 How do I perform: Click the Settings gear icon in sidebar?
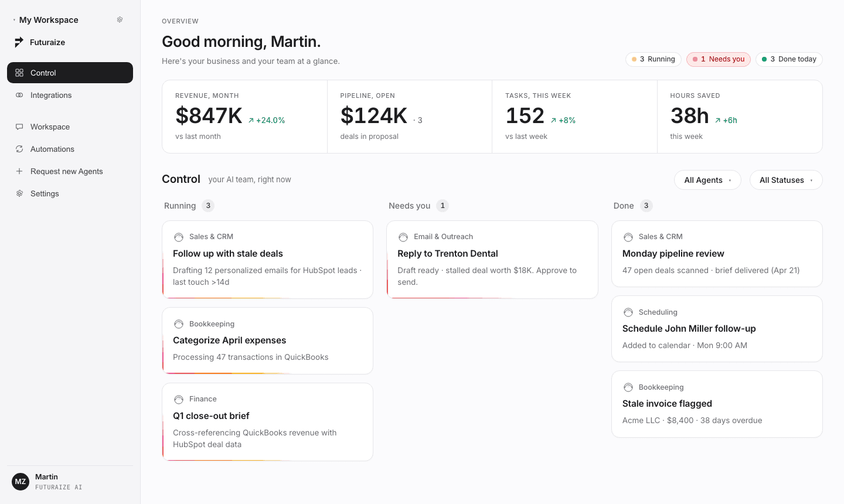point(19,193)
